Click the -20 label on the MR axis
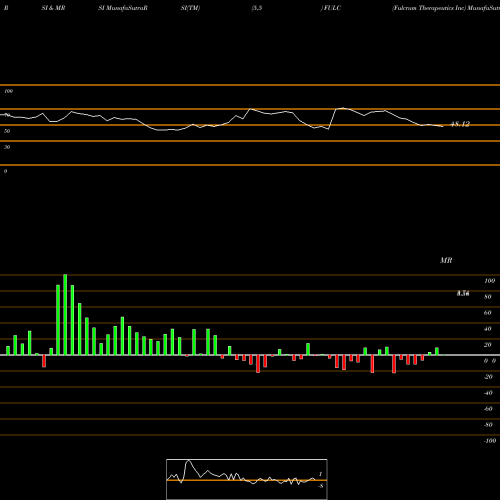This screenshot has width=500, height=500. (x=488, y=377)
